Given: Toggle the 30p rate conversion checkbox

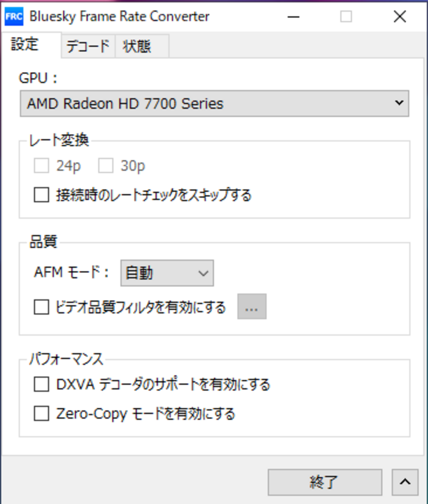Looking at the screenshot, I should pyautogui.click(x=106, y=166).
